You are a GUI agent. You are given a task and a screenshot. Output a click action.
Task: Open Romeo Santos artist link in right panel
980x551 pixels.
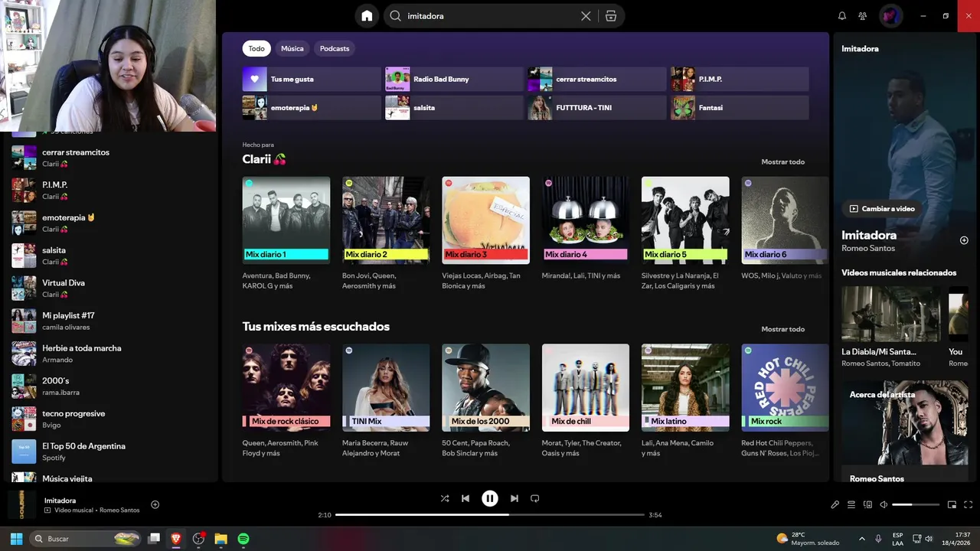pyautogui.click(x=868, y=248)
